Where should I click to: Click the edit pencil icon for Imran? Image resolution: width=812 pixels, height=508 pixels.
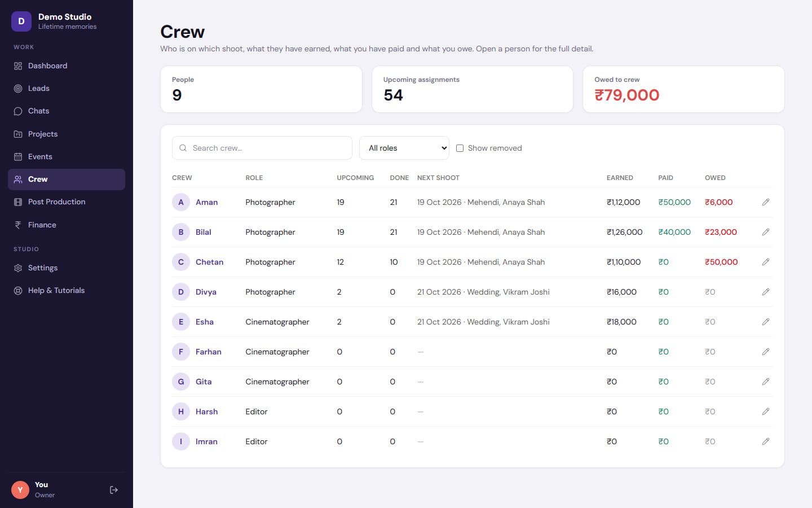(x=765, y=441)
